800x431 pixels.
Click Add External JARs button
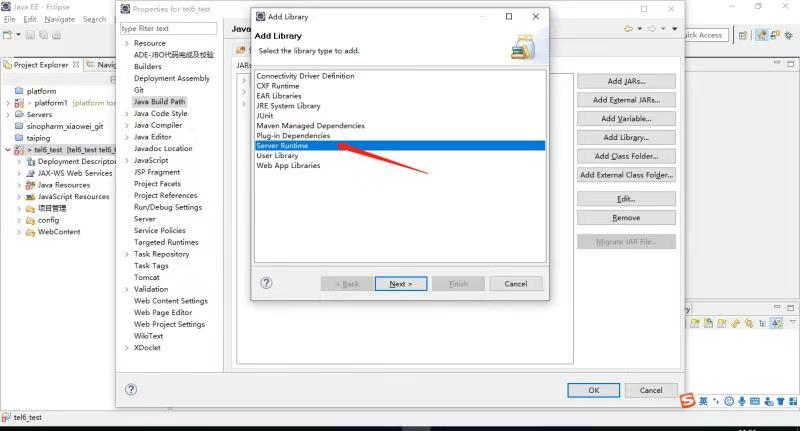coord(626,100)
